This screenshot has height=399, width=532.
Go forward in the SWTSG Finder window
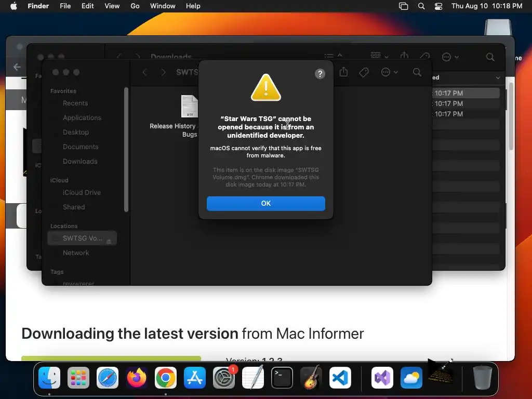(163, 72)
